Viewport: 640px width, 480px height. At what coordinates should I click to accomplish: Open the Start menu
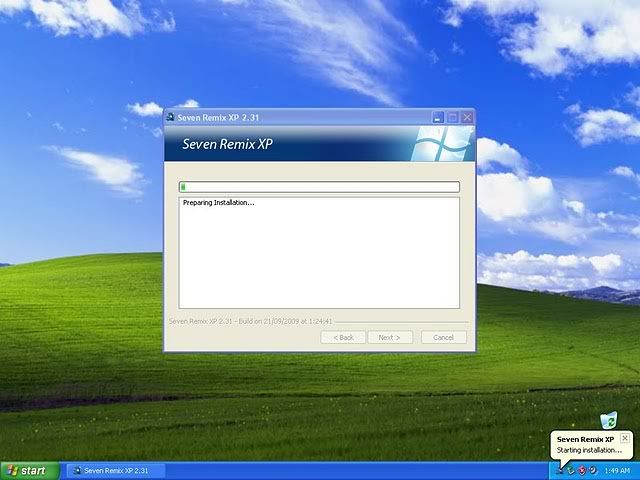pyautogui.click(x=28, y=470)
